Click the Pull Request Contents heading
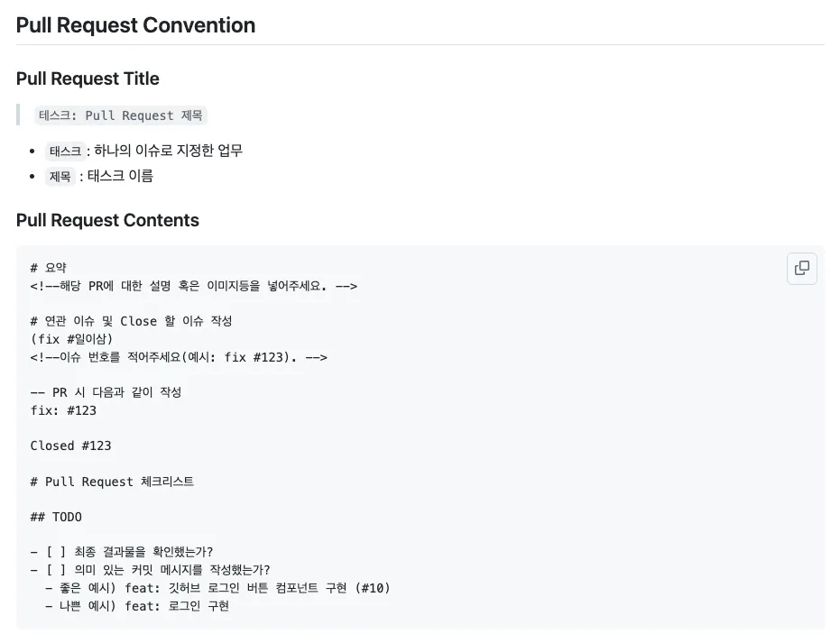The image size is (840, 643). click(107, 220)
